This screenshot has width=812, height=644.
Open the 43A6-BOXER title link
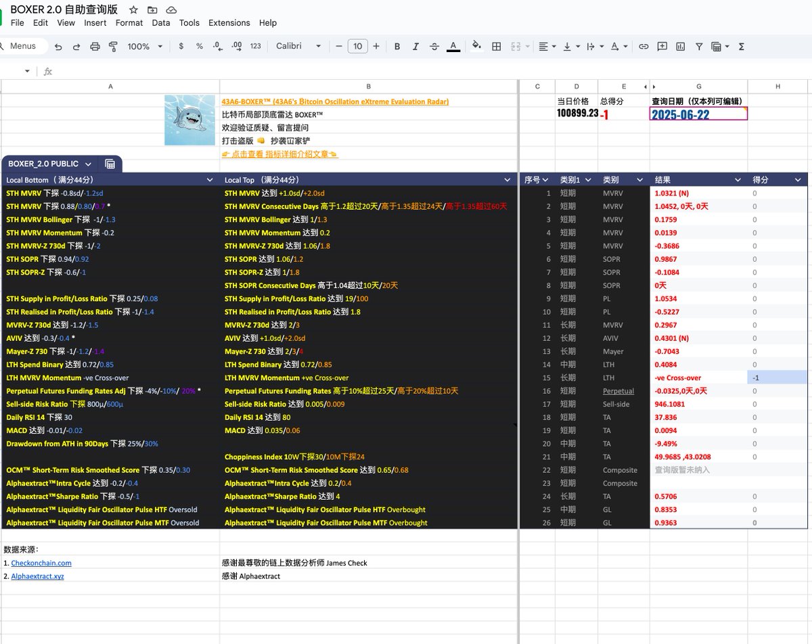coord(335,101)
